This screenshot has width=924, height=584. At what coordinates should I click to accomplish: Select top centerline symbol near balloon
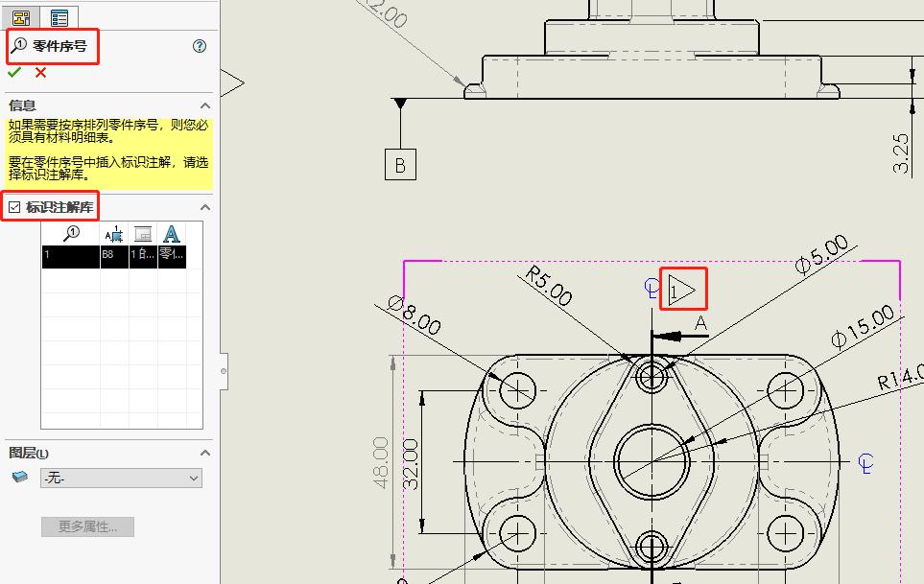(652, 289)
